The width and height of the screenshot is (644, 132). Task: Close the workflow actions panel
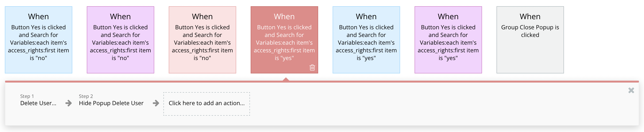(x=631, y=90)
